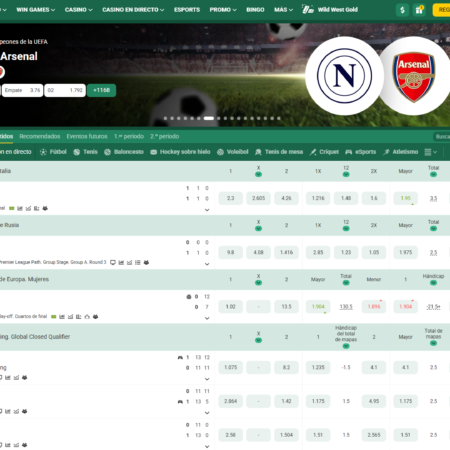Expand Hándicap dropdown in Mujeres header
The height and width of the screenshot is (450, 450).
tap(433, 283)
